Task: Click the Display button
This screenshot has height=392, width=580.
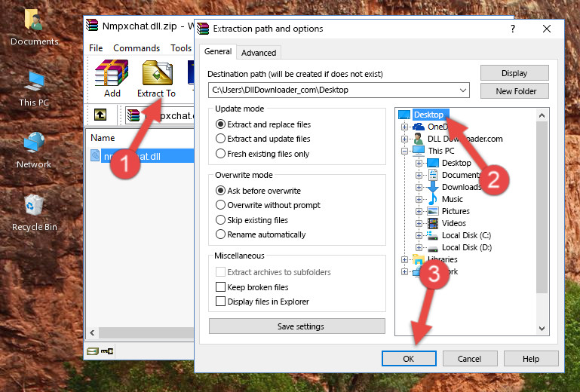Action: [x=514, y=73]
